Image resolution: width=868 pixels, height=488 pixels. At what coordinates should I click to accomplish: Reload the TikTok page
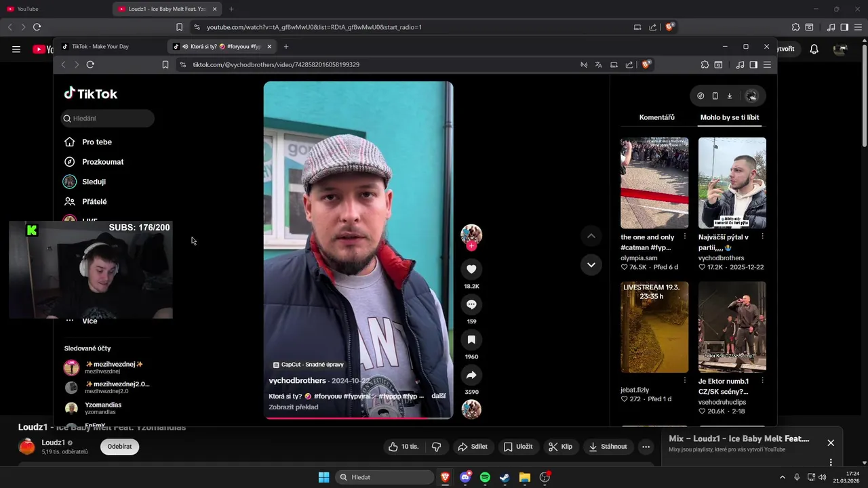tap(90, 64)
